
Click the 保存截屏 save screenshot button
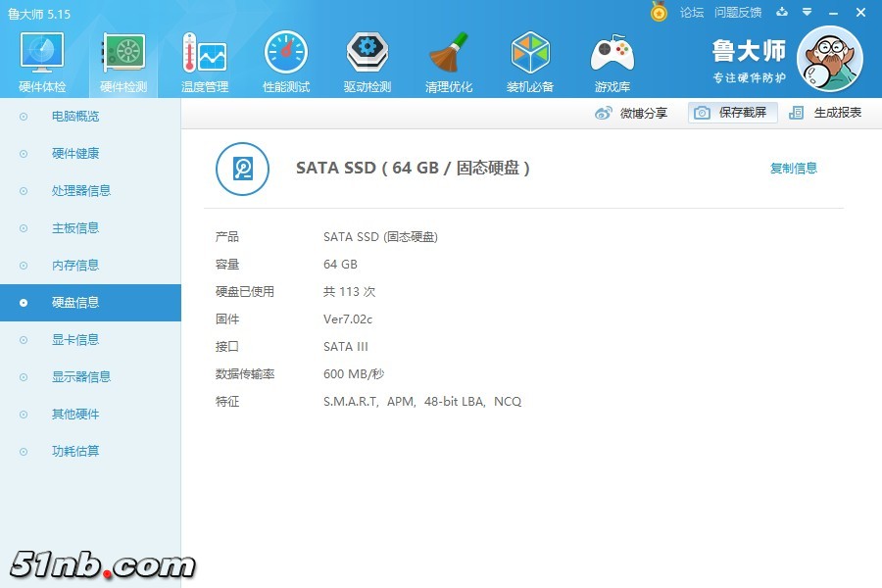click(x=733, y=113)
